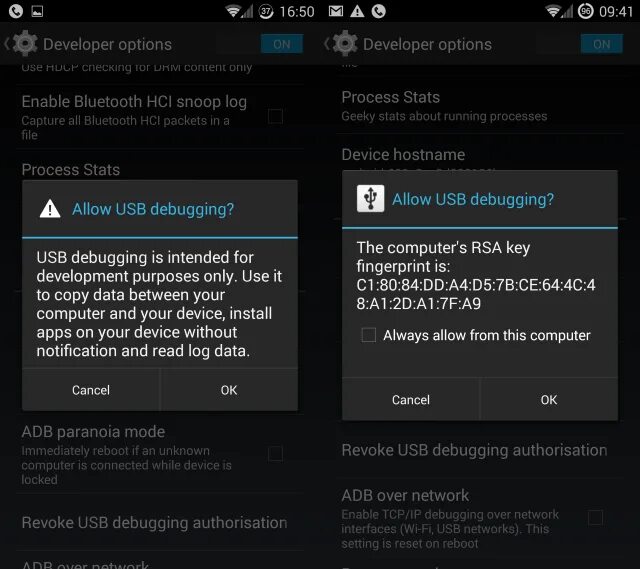The image size is (640, 569).
Task: Enable ADB over network checkbox on right screen
Action: click(596, 517)
